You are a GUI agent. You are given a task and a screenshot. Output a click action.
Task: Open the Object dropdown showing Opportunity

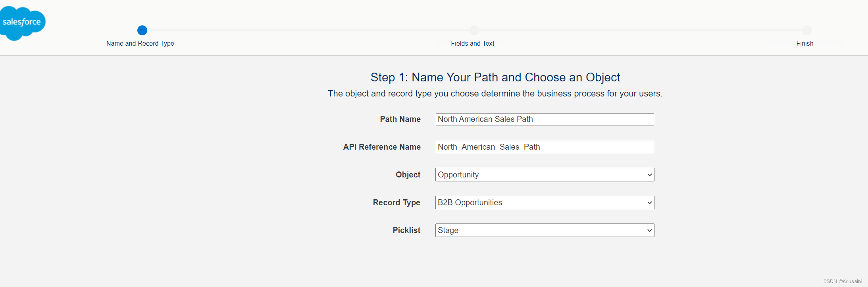coord(545,175)
